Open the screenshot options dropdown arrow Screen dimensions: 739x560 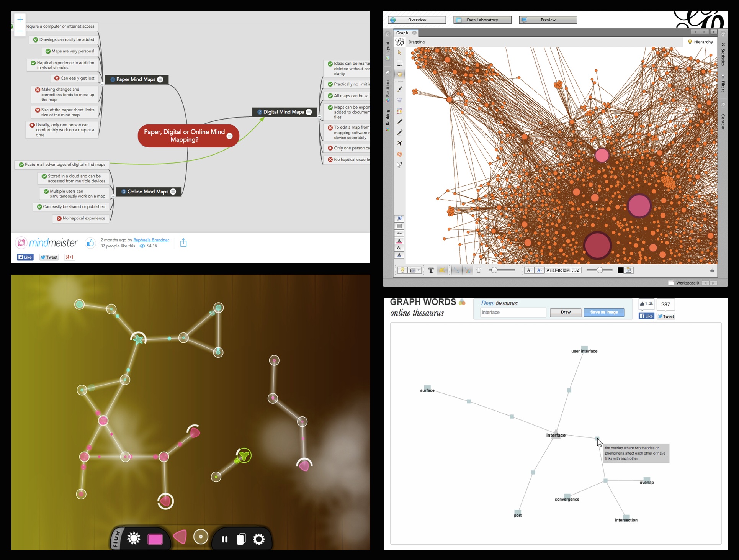pyautogui.click(x=418, y=270)
